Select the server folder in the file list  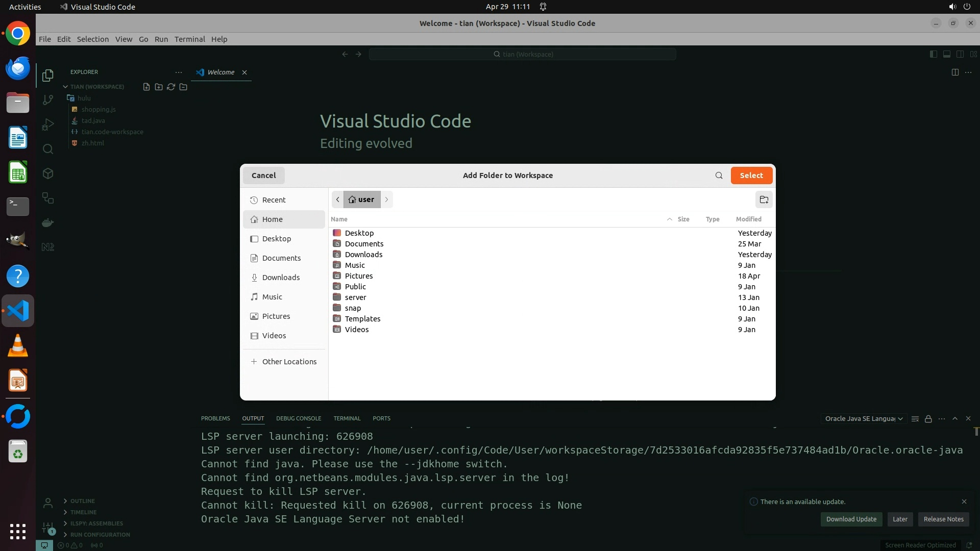355,297
